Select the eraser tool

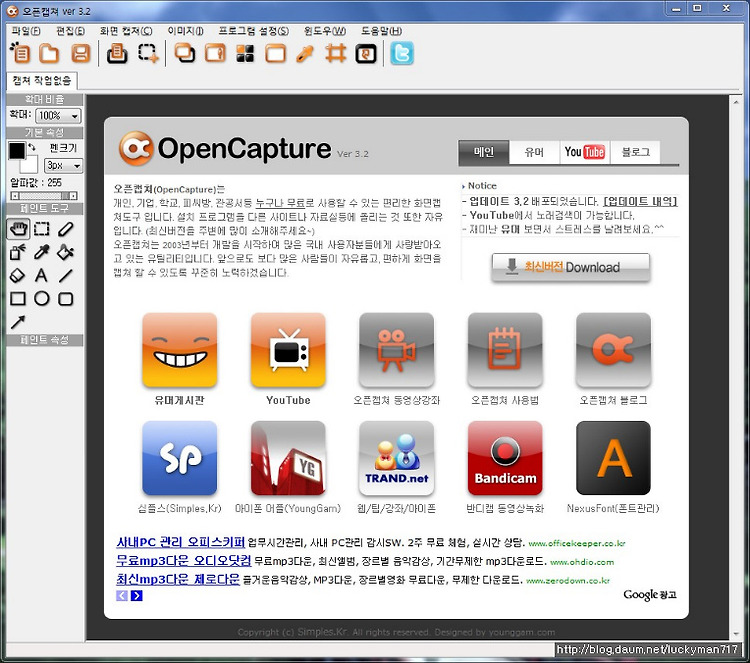tap(17, 276)
